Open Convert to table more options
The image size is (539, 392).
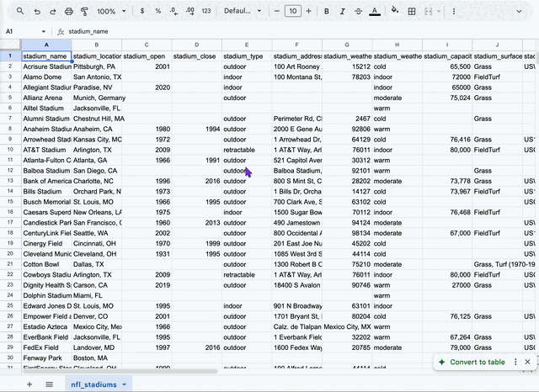[515, 362]
